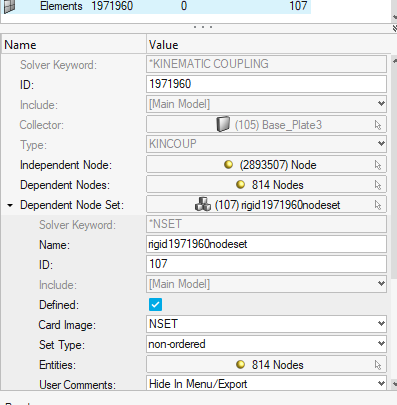Click the property panel scrollbar up arrow
Viewport: 397px width, 405px height.
395,61
